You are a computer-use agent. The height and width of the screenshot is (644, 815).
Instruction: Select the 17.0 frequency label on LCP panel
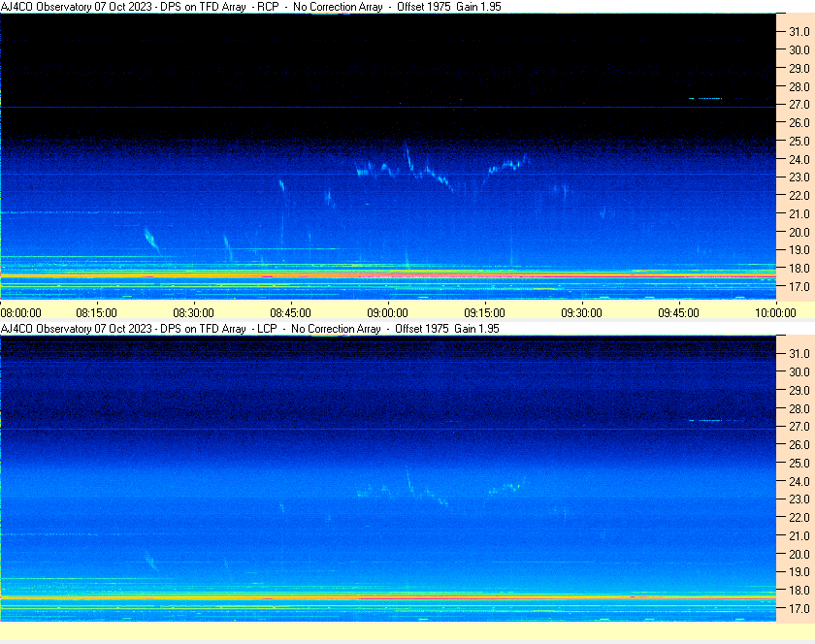click(x=799, y=608)
